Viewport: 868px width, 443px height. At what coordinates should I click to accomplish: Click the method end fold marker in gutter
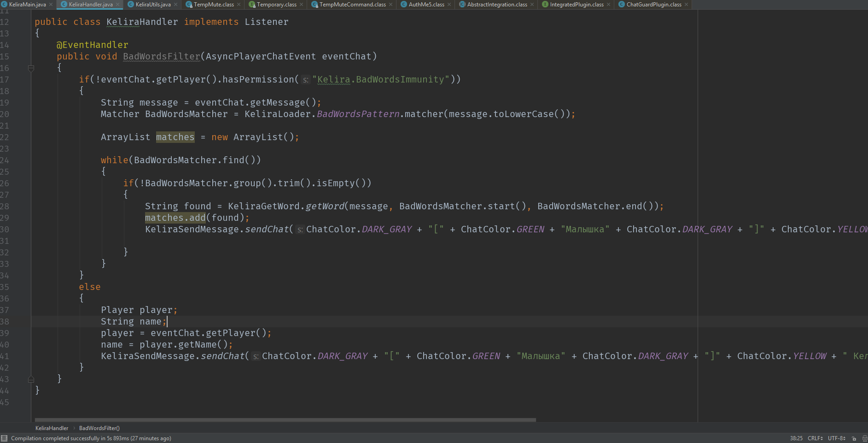click(31, 379)
